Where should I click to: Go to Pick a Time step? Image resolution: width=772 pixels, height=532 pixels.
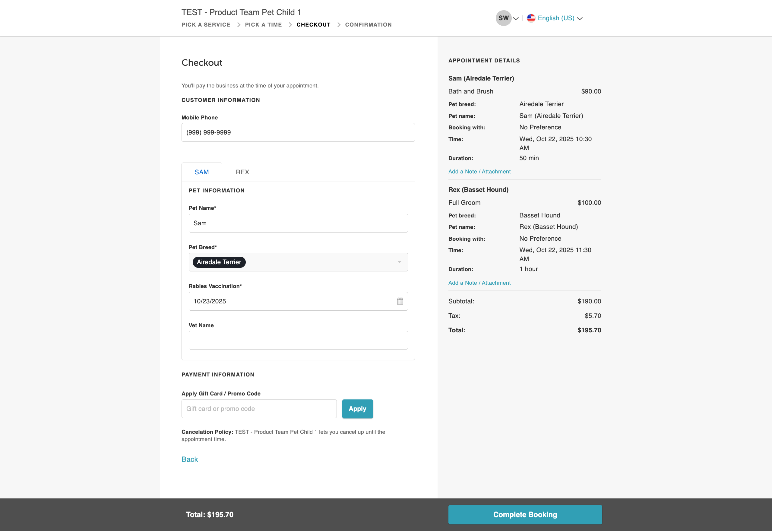(x=263, y=25)
